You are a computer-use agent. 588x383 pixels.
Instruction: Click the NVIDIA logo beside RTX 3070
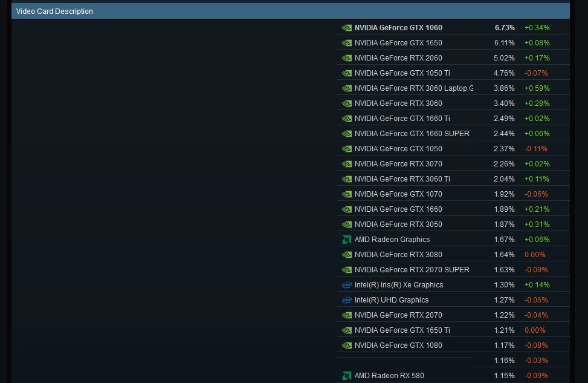point(347,164)
